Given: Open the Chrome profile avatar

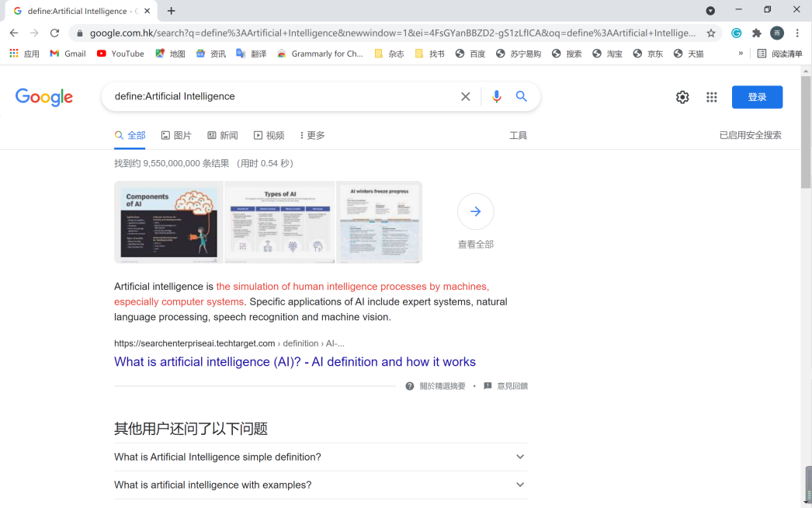Looking at the screenshot, I should coord(777,33).
